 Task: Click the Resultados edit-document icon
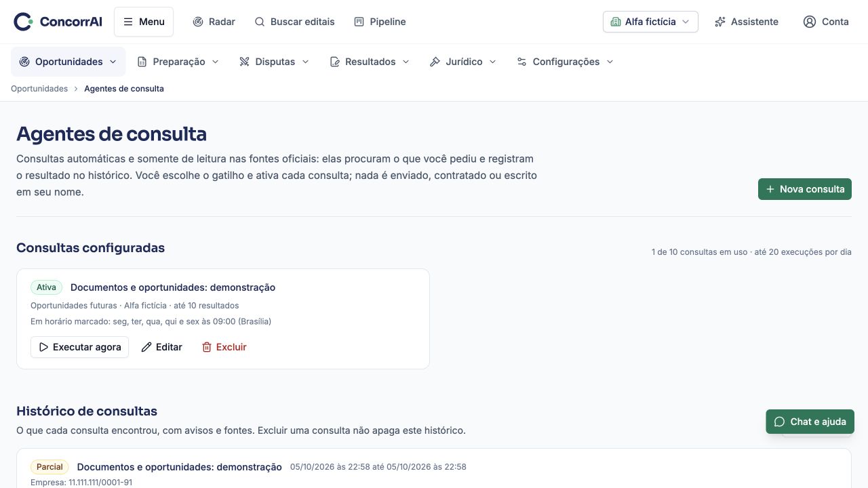[x=334, y=62]
